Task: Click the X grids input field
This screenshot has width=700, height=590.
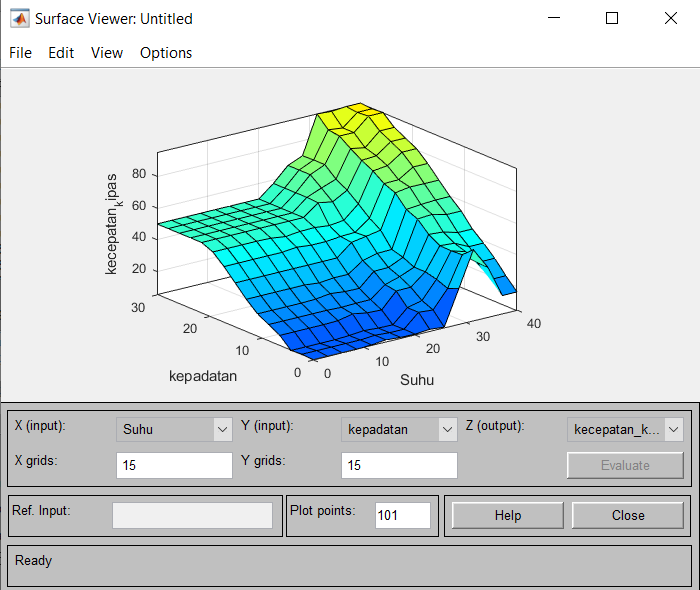Action: click(174, 465)
